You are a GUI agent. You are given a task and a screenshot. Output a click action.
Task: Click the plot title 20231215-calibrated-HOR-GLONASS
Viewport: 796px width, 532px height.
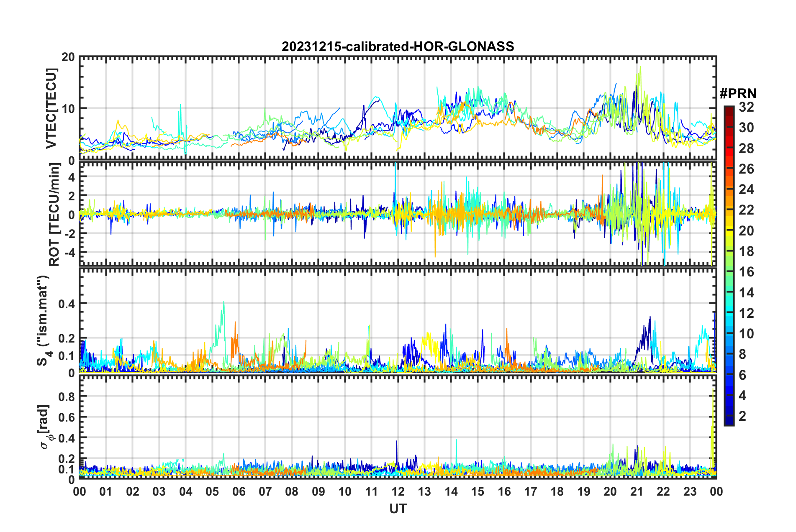click(398, 46)
